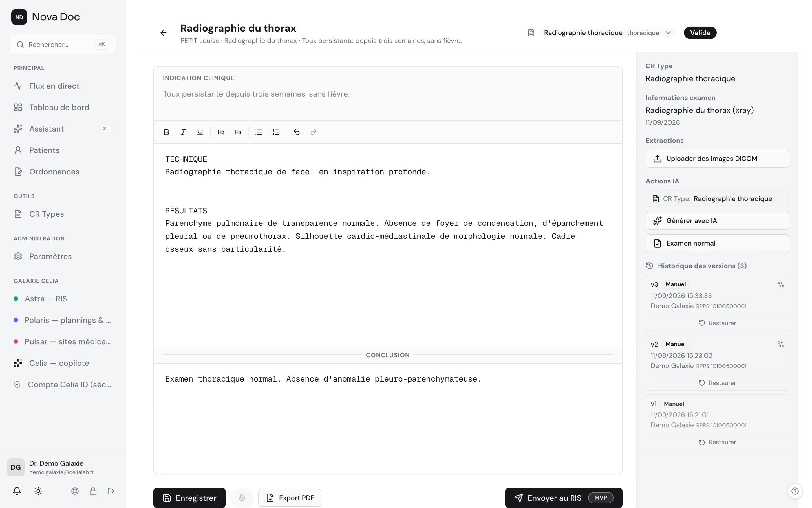Viewport: 812px width, 508px height.
Task: Open Paramètres settings
Action: coord(63,256)
